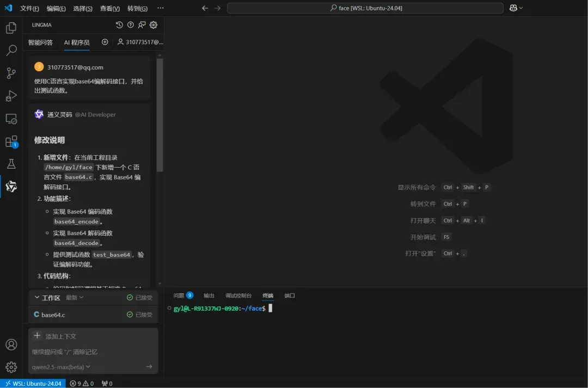The height and width of the screenshot is (388, 588).
Task: Click the VS Code logo in title bar
Action: [8, 8]
